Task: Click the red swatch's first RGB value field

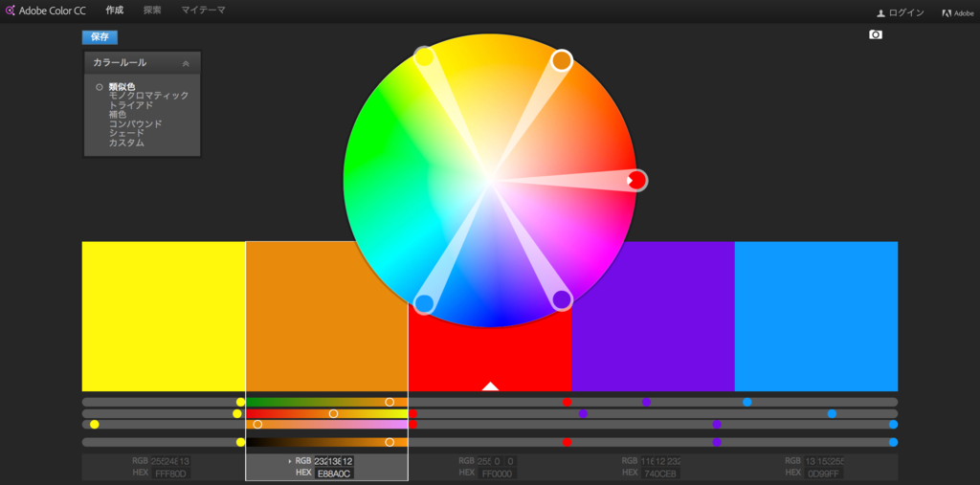Action: pos(483,461)
